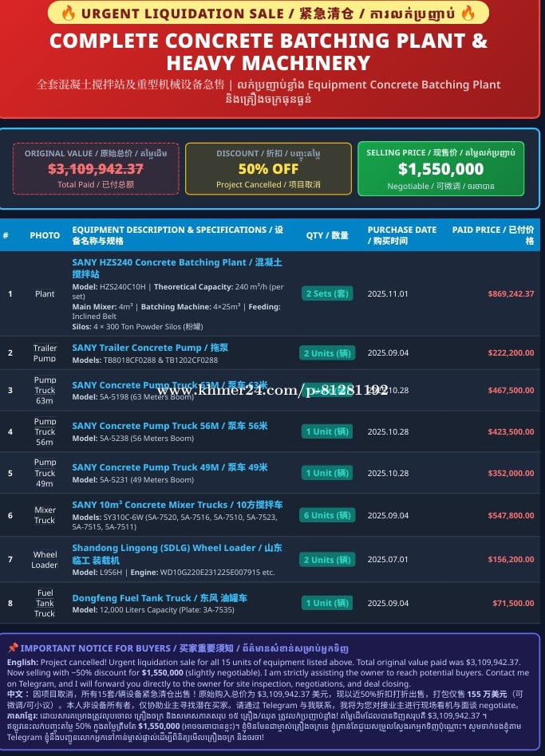Click the $547,800.00 paid price
Viewport: 545px width, 756px height.
(511, 515)
